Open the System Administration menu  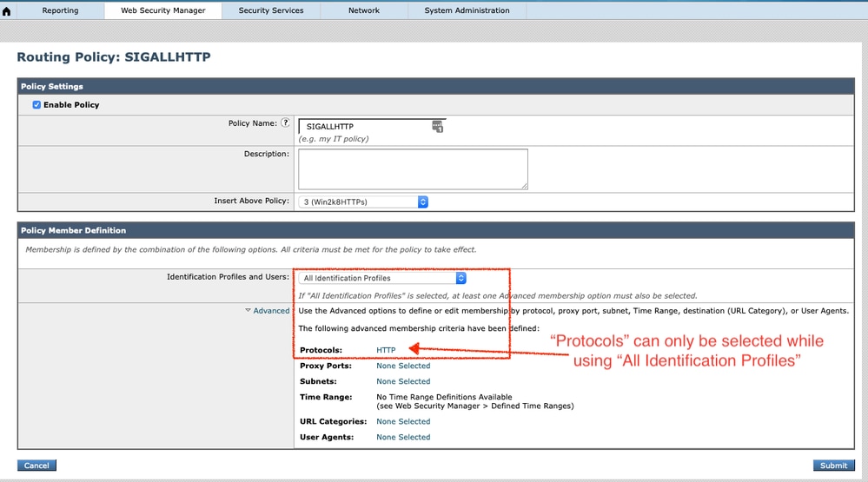(467, 10)
